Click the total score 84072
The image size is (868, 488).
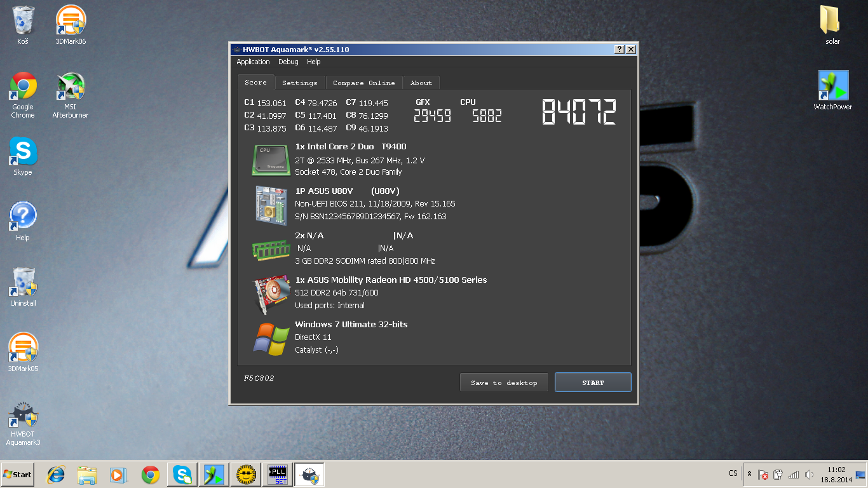pyautogui.click(x=579, y=112)
